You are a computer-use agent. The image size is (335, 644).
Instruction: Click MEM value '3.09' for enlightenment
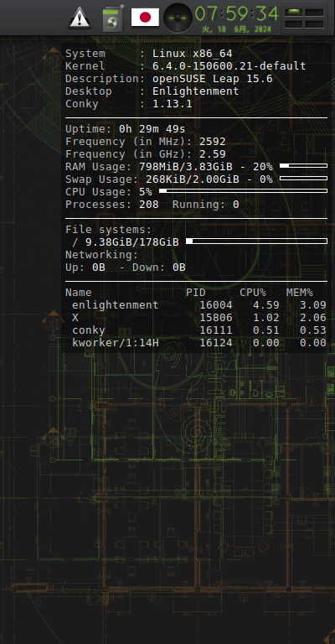point(313,305)
